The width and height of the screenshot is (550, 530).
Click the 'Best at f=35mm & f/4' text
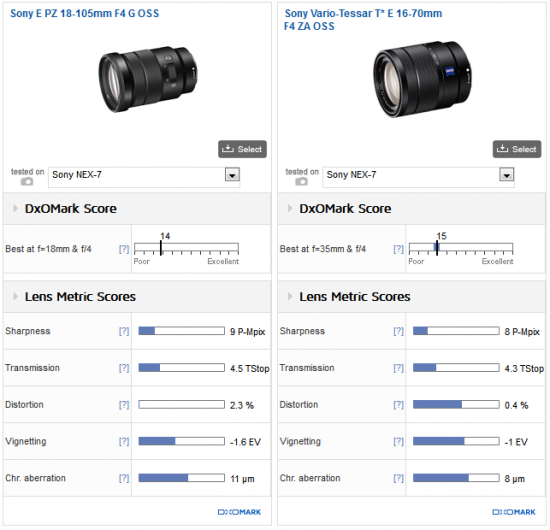click(x=323, y=249)
